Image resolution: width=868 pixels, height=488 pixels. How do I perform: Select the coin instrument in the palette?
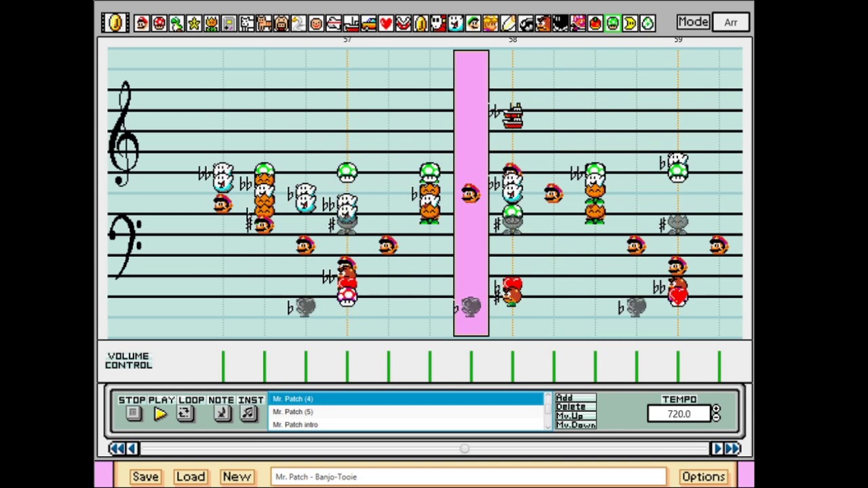[420, 23]
